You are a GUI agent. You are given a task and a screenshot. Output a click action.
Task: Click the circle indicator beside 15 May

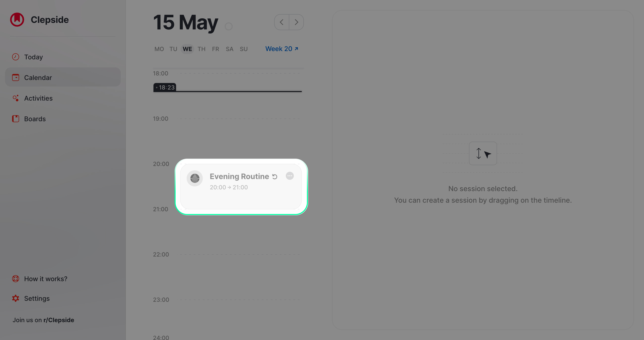228,26
